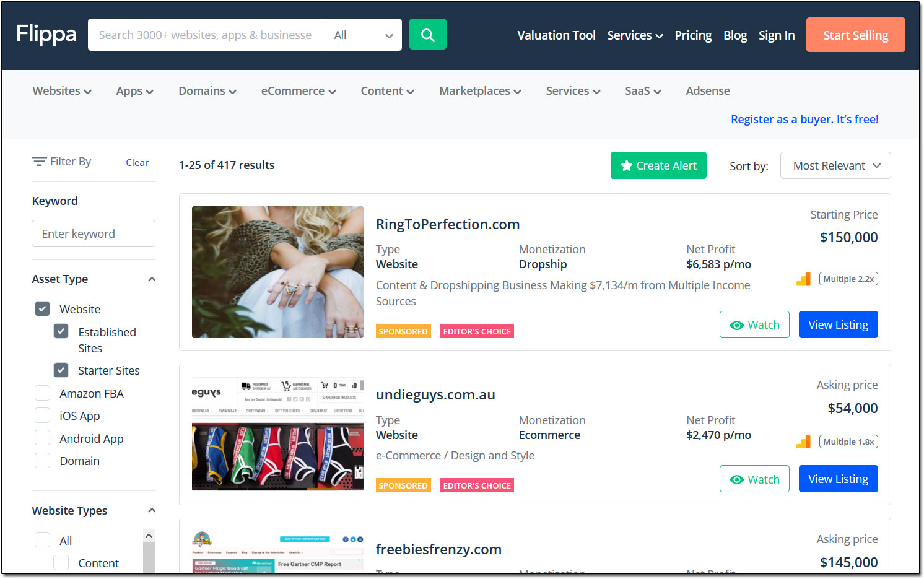The width and height of the screenshot is (924, 579).
Task: Click the analytics bar icon on undieguys listing
Action: pyautogui.click(x=803, y=442)
